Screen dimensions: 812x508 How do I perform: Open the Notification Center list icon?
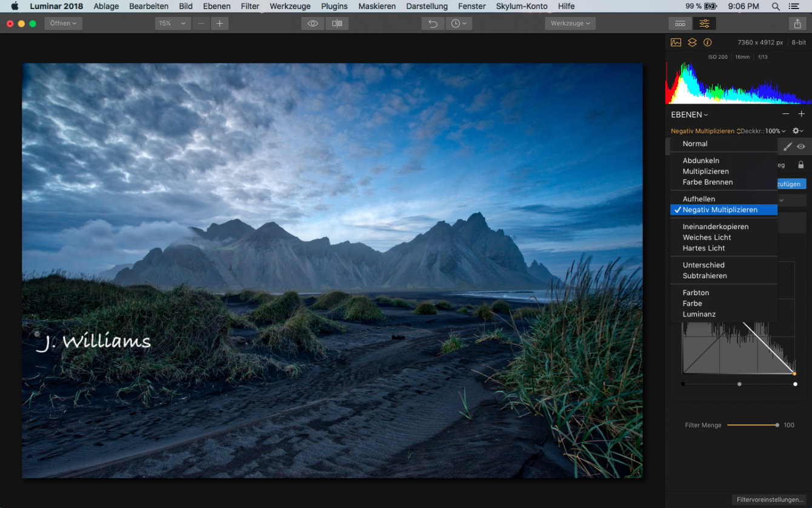794,6
